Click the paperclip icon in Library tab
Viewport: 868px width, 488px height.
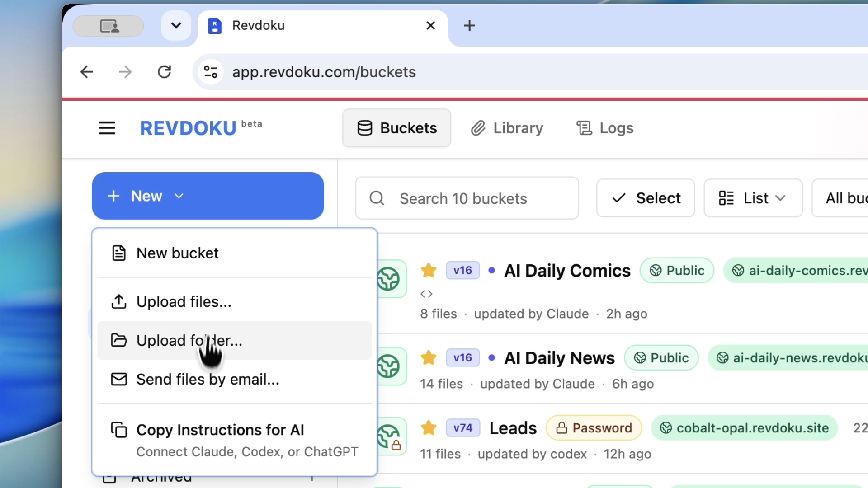[x=478, y=128]
